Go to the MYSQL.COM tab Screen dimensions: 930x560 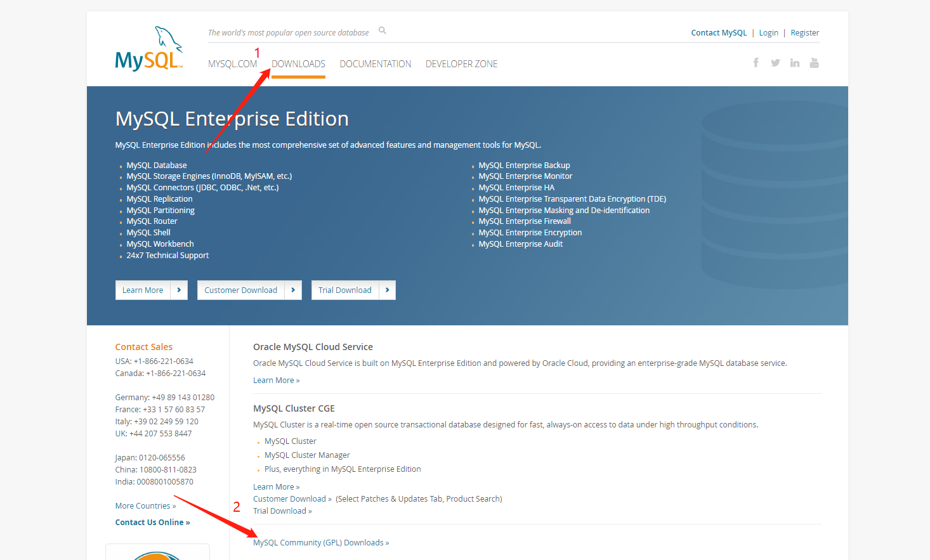click(233, 64)
